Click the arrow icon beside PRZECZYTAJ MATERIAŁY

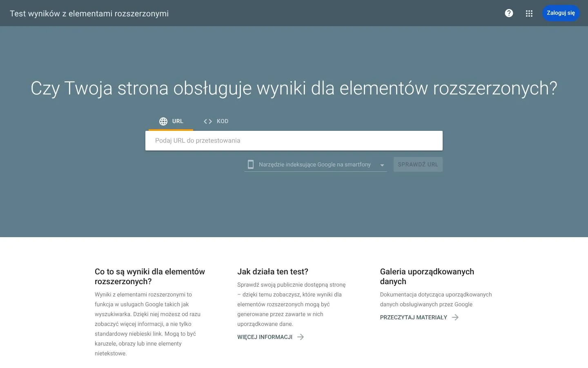pyautogui.click(x=455, y=317)
